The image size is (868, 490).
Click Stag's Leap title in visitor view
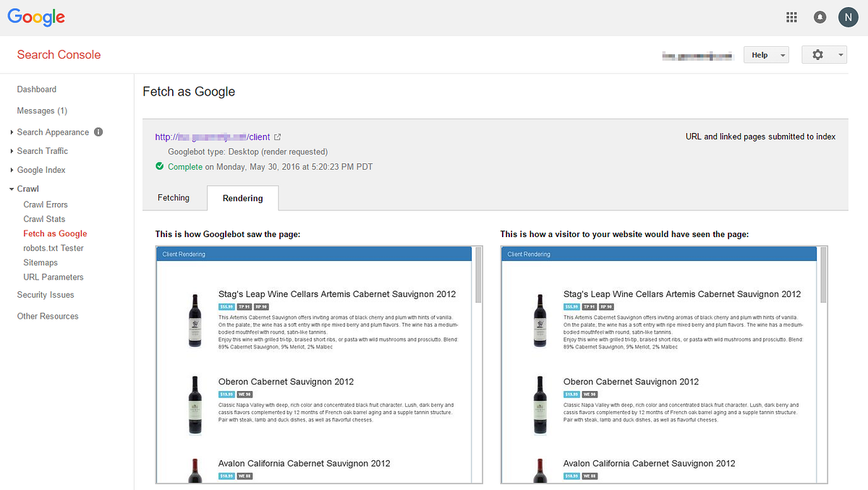click(682, 294)
